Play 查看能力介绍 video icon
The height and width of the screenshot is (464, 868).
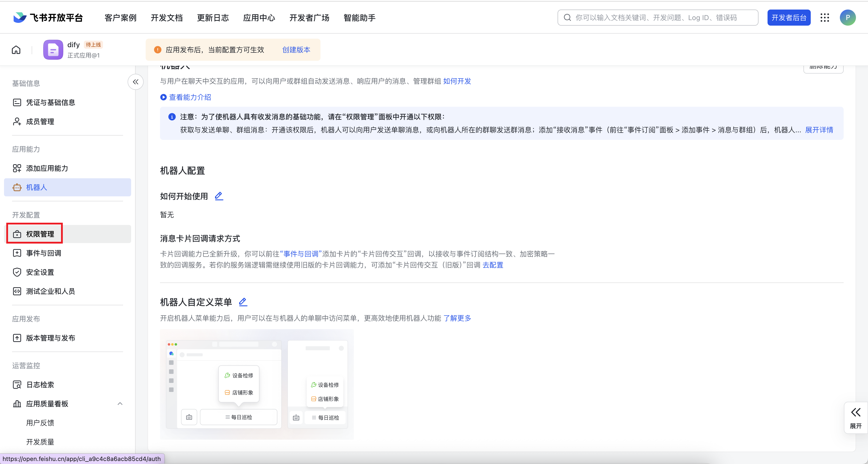(164, 97)
